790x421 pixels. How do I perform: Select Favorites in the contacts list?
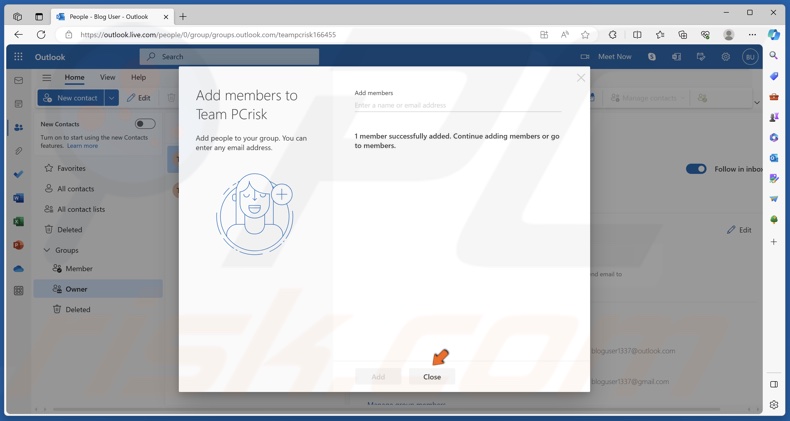[98, 168]
